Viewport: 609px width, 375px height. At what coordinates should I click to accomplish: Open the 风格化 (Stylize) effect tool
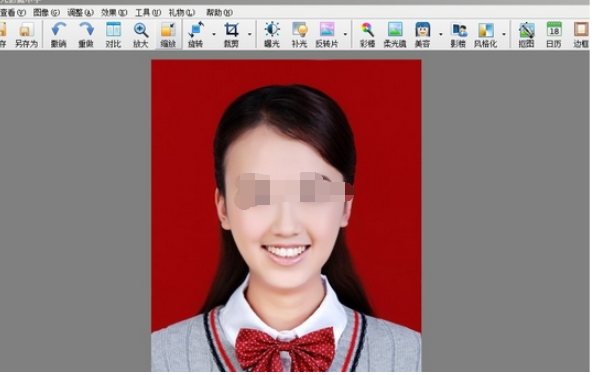click(485, 35)
